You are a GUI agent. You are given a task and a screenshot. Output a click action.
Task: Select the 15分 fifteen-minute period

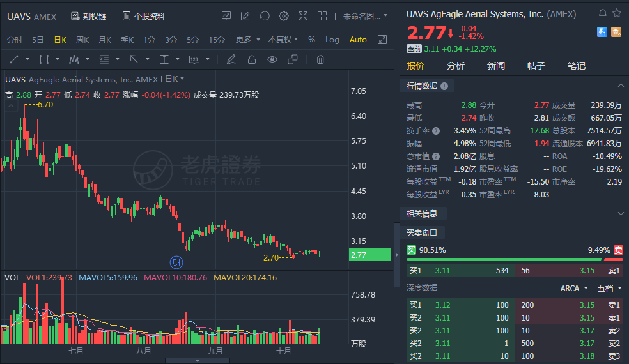pos(217,40)
